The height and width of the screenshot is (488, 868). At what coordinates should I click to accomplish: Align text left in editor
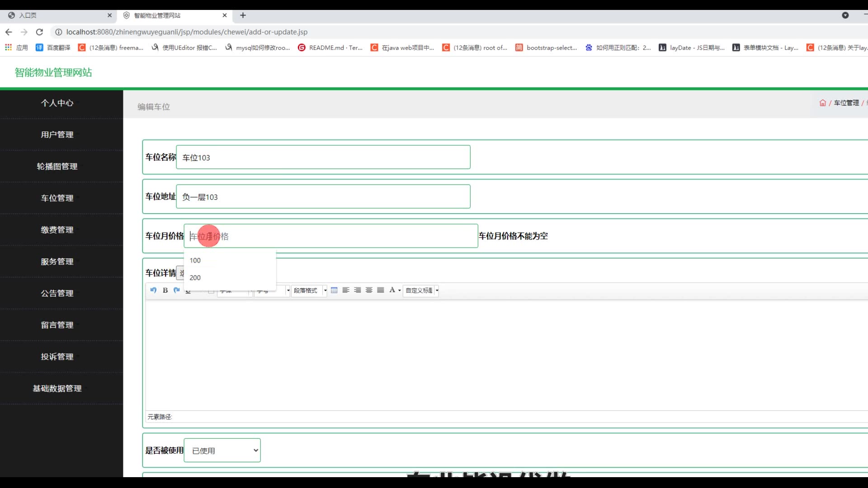(x=346, y=290)
